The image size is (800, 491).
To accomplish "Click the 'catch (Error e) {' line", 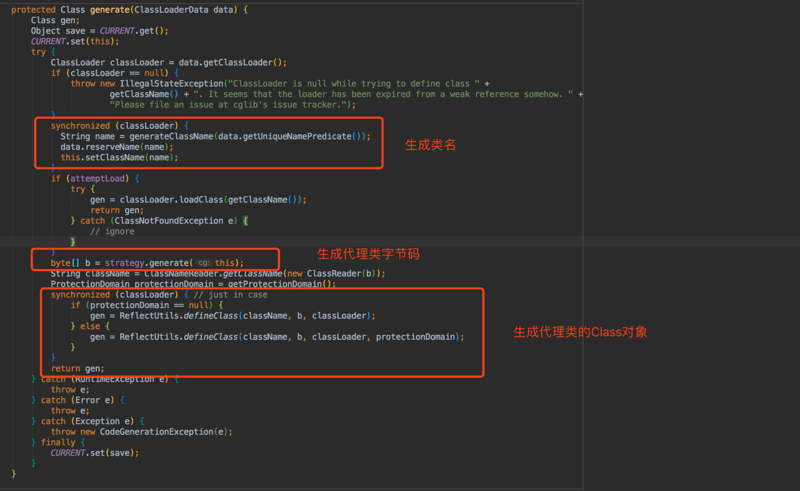I will (x=78, y=400).
